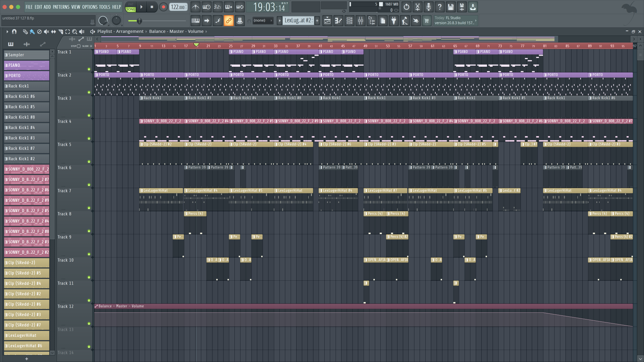Select Balance - Master - Volume automation clip
This screenshot has width=644, height=362.
pos(363,306)
